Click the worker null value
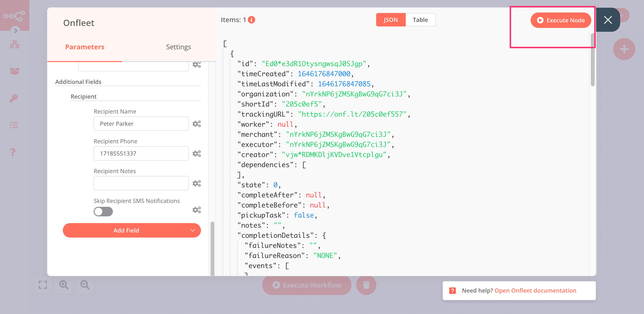644x314 pixels. [285, 124]
